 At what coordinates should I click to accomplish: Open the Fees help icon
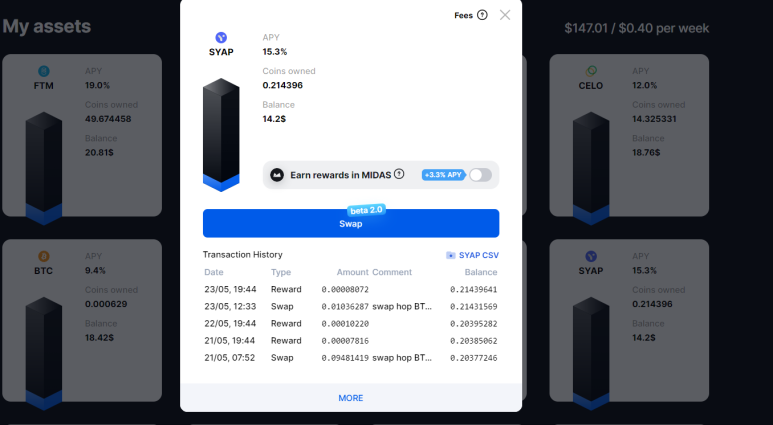point(482,15)
